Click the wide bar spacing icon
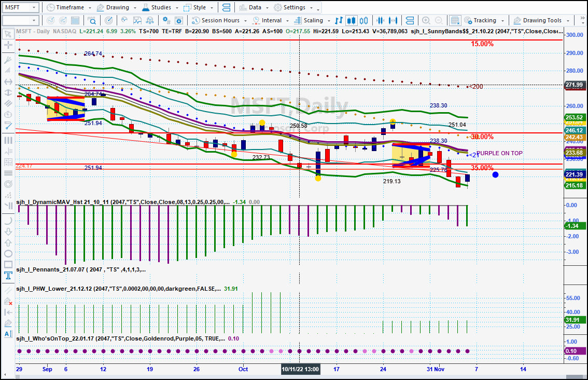This screenshot has height=380, width=588. pyautogui.click(x=393, y=20)
